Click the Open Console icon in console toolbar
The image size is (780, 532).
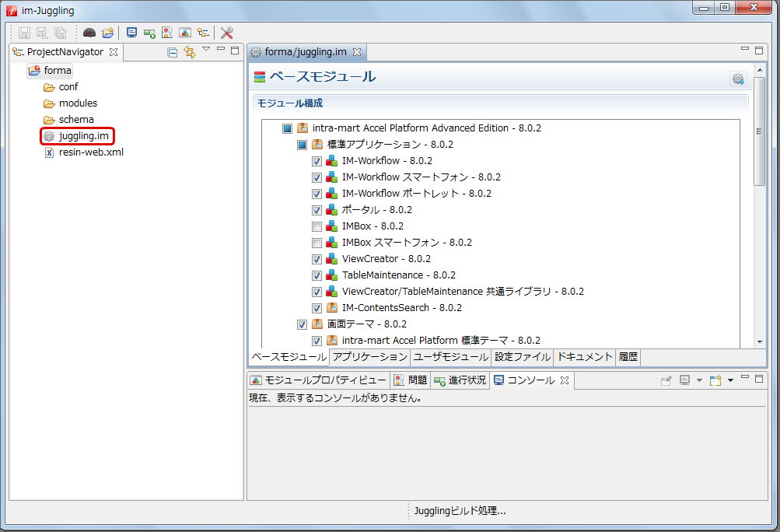(x=715, y=380)
